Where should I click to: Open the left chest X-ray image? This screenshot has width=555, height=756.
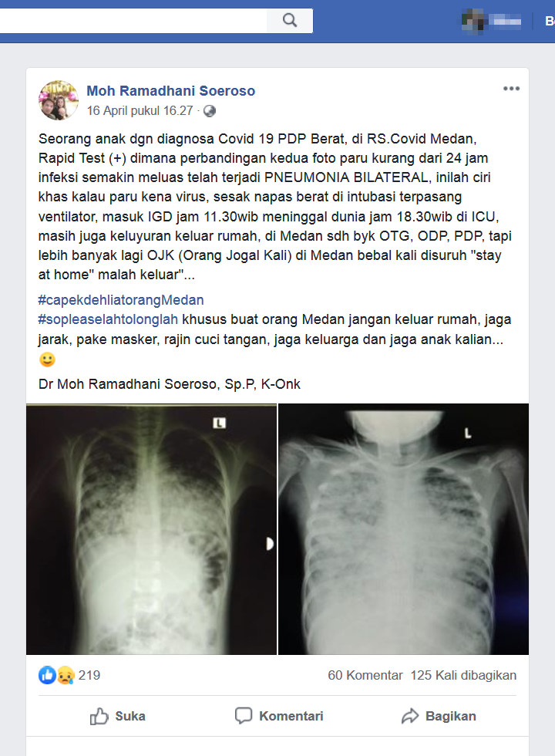pyautogui.click(x=151, y=529)
